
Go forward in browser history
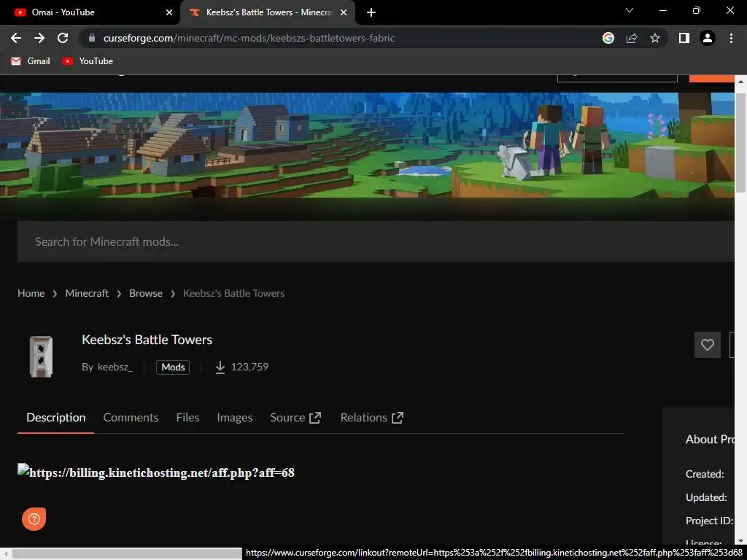(39, 38)
